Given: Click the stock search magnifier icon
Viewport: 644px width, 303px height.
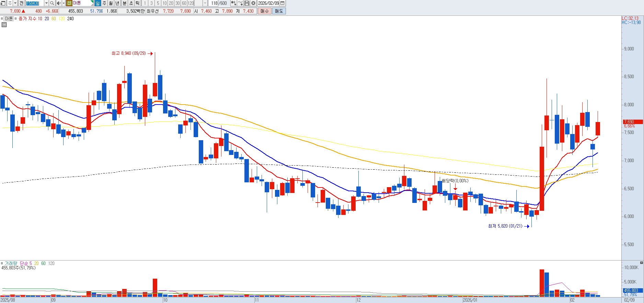Looking at the screenshot, I should [52, 3].
